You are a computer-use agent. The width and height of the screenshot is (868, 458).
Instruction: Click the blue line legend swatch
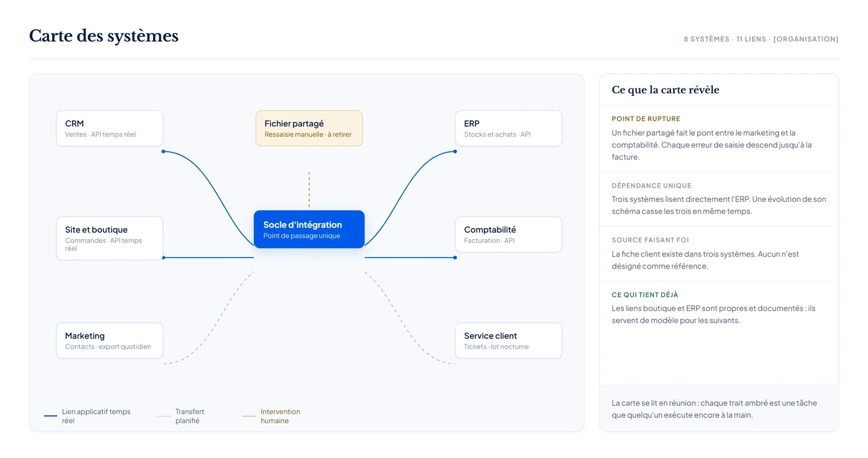coord(50,416)
